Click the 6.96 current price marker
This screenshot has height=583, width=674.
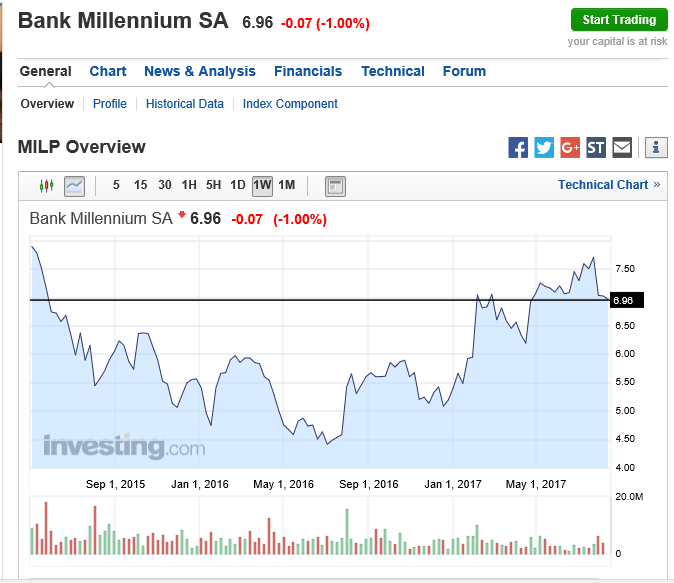(628, 300)
